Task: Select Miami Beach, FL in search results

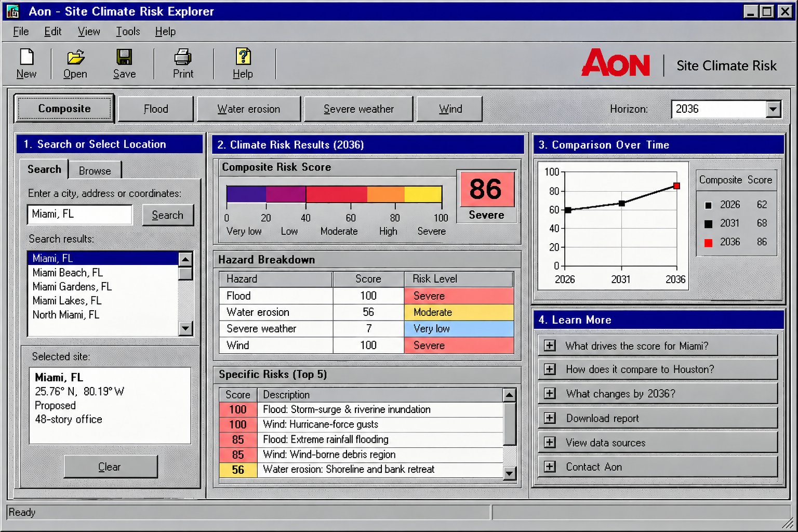Action: 103,272
